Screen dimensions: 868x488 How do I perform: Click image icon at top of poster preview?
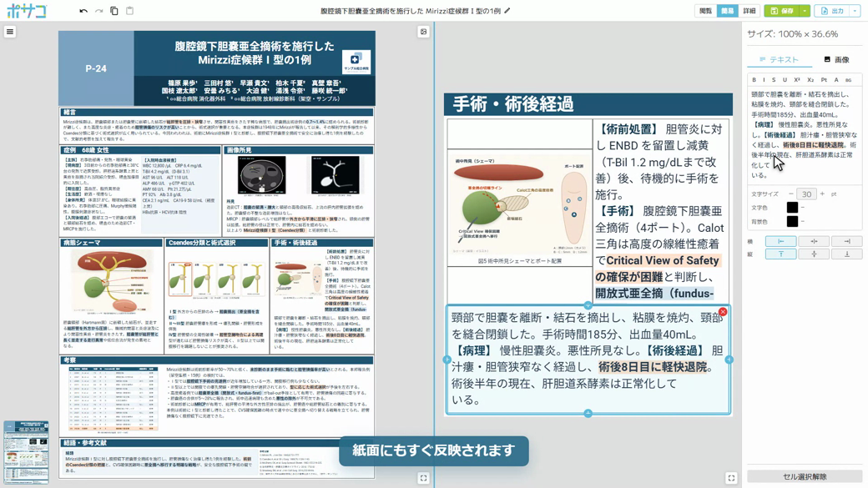click(423, 32)
